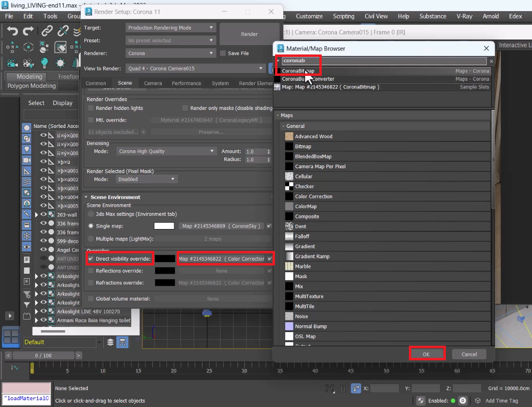Confirm with the OK button
The height and width of the screenshot is (407, 532).
426,354
